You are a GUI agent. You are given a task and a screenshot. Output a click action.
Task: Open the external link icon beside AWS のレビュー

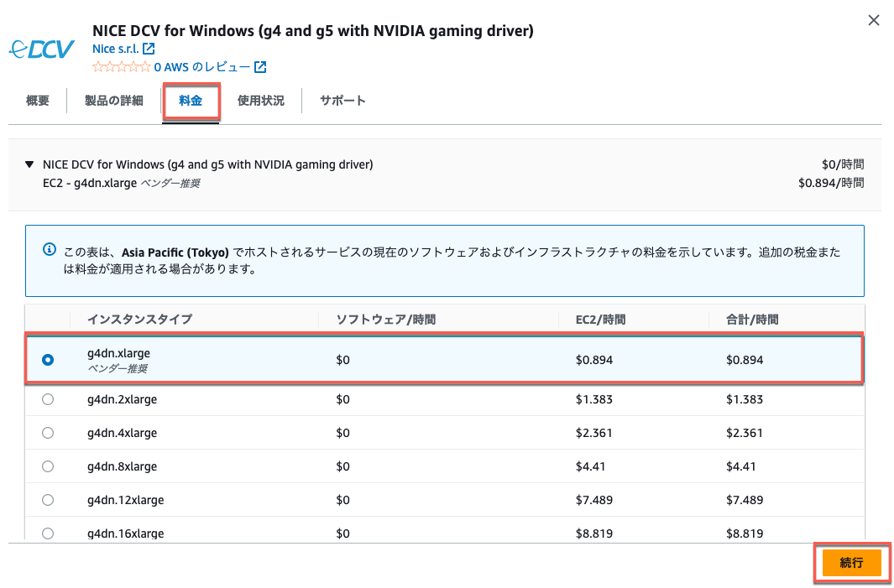pyautogui.click(x=260, y=67)
